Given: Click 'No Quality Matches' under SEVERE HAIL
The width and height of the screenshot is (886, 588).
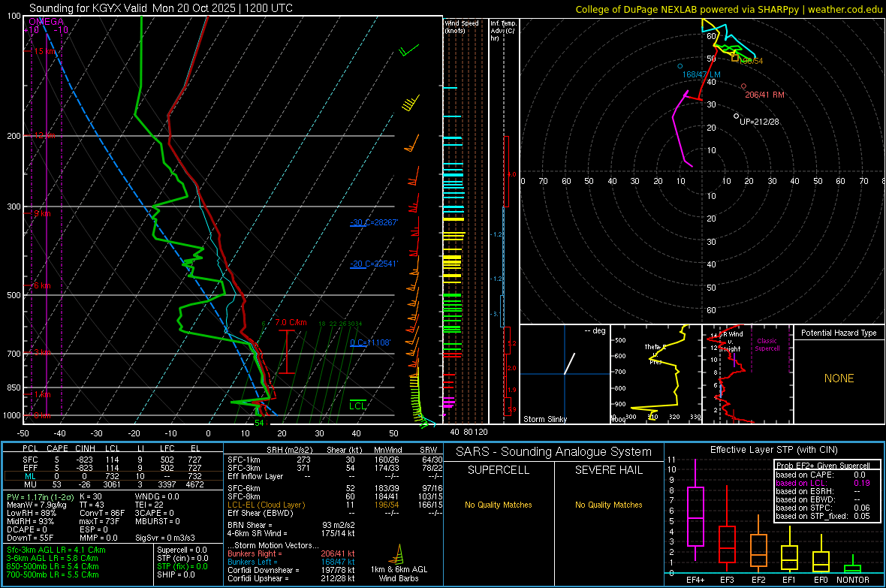Looking at the screenshot, I should pos(608,505).
